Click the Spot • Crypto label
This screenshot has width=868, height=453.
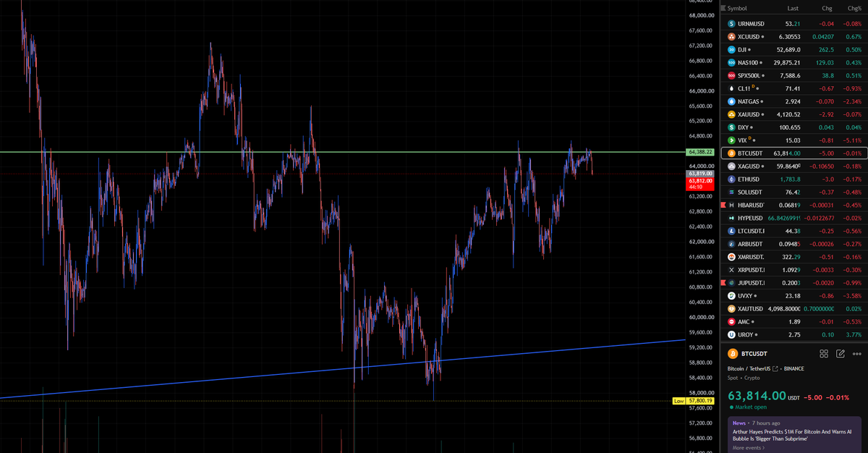744,378
